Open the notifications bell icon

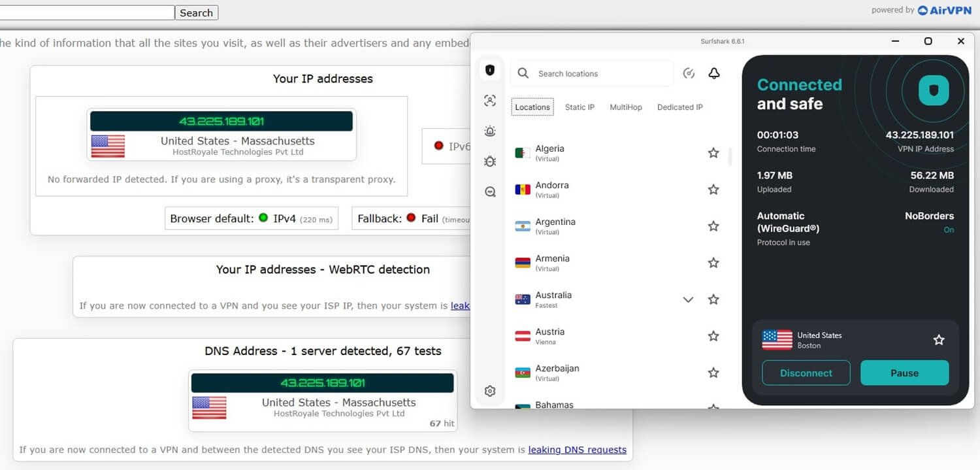[x=714, y=73]
